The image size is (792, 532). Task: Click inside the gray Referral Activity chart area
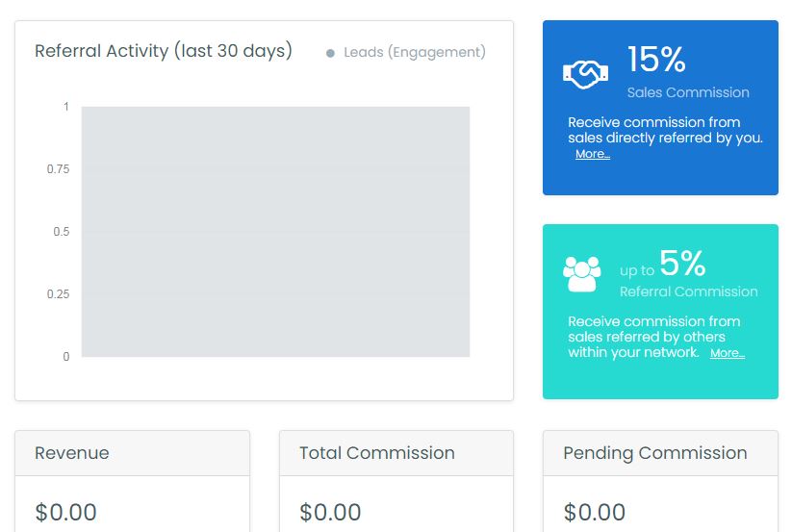[x=275, y=231]
